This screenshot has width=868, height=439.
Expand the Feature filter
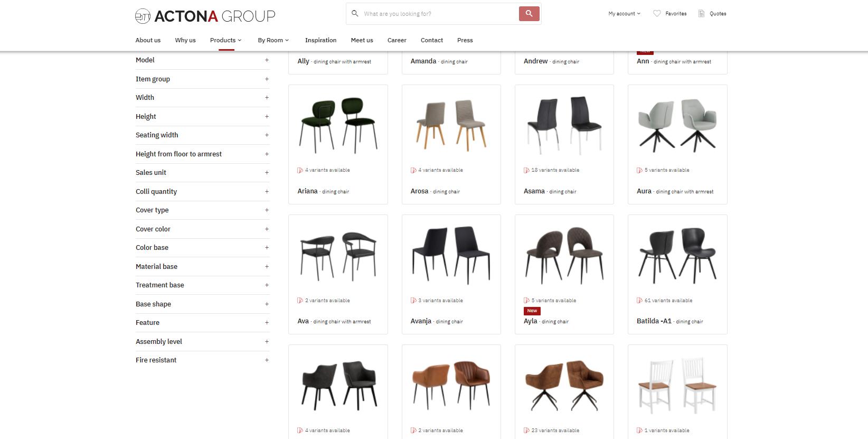[202, 323]
